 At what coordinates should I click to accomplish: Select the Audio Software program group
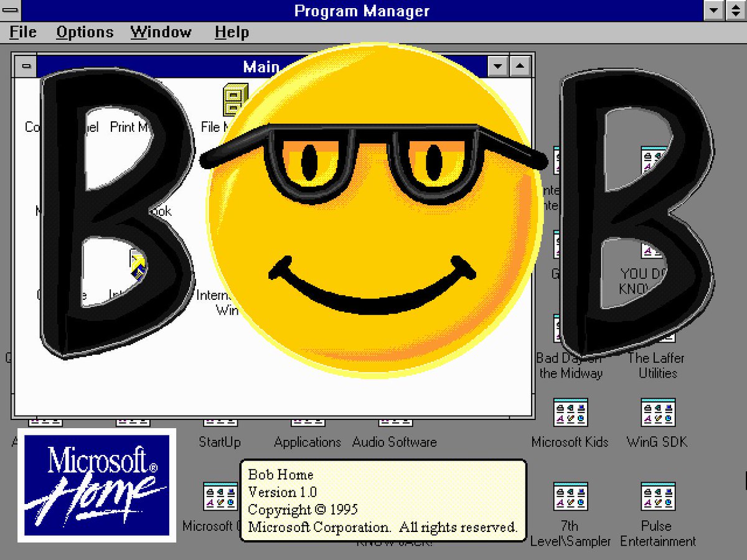tap(395, 442)
